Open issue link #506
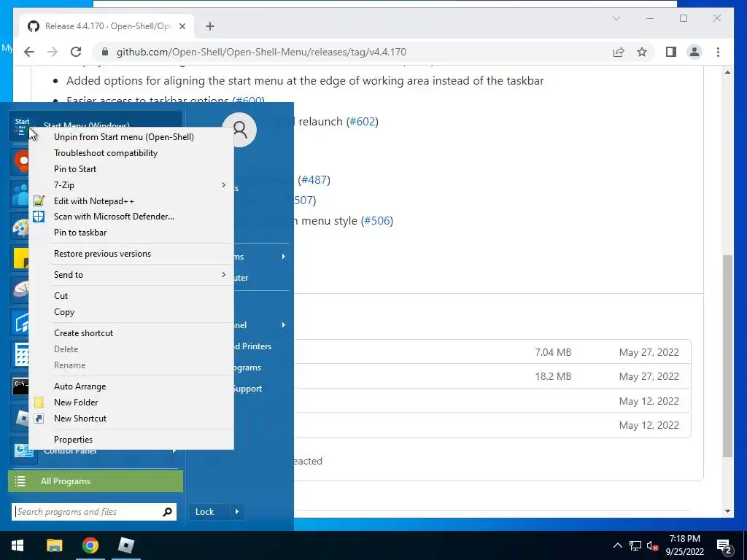Image resolution: width=747 pixels, height=560 pixels. (377, 221)
